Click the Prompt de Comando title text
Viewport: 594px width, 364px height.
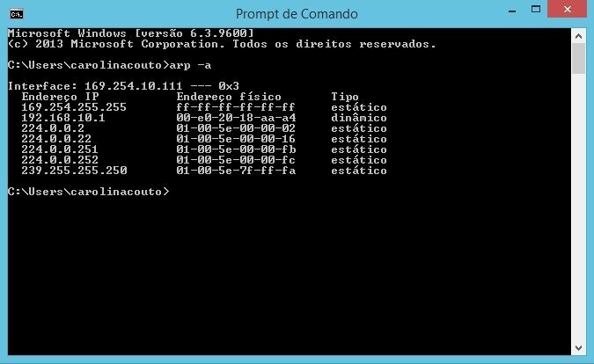coord(297,14)
